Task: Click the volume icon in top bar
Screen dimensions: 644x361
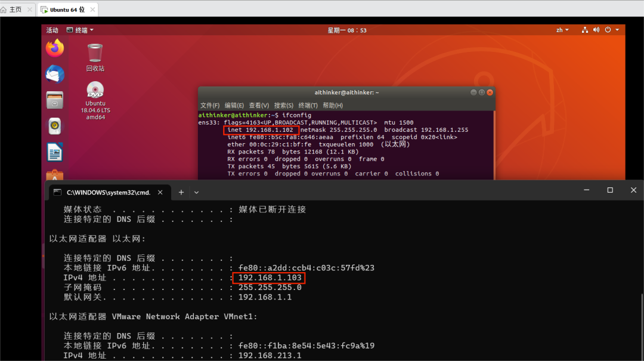Action: pyautogui.click(x=596, y=30)
